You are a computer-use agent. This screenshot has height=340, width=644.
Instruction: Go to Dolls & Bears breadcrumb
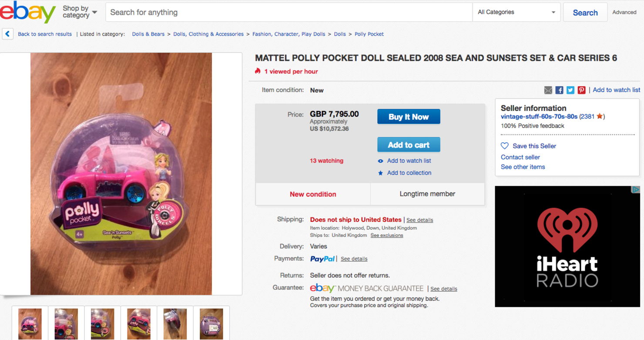tap(148, 34)
